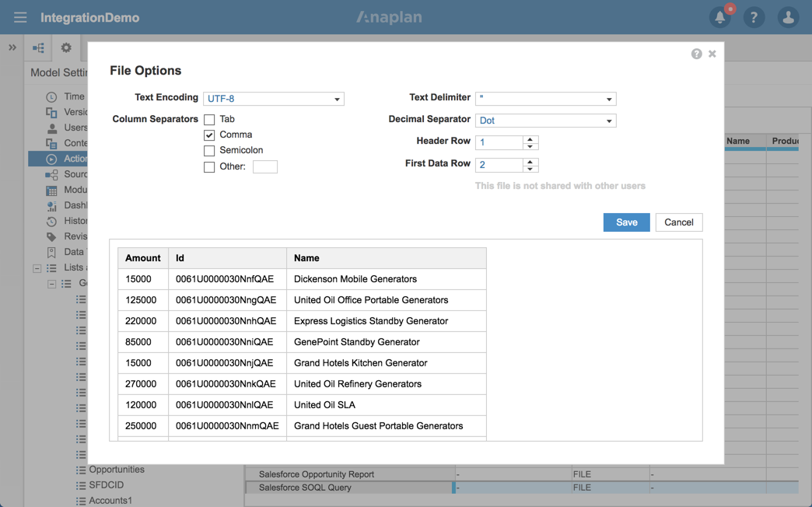Click the Id column header
The height and width of the screenshot is (507, 812).
227,258
